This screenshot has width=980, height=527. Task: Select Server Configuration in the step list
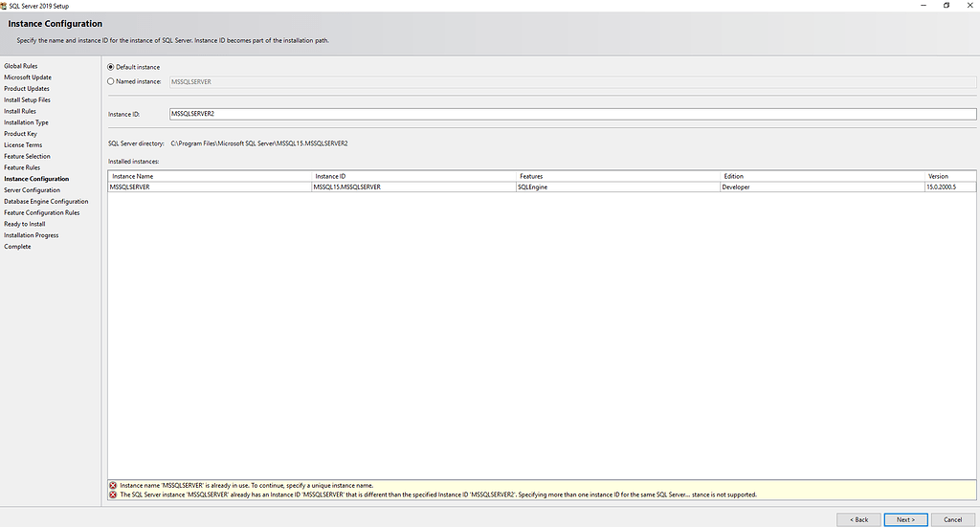32,190
